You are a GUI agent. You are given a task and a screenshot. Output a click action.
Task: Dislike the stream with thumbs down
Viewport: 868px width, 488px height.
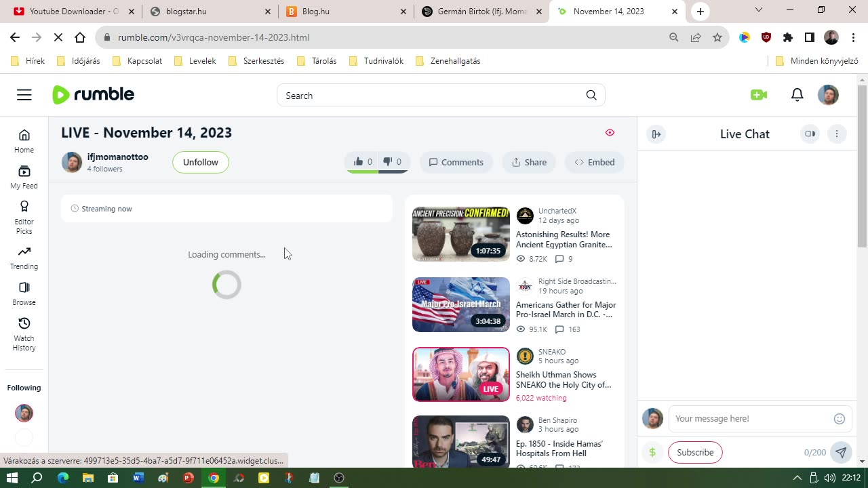[392, 162]
